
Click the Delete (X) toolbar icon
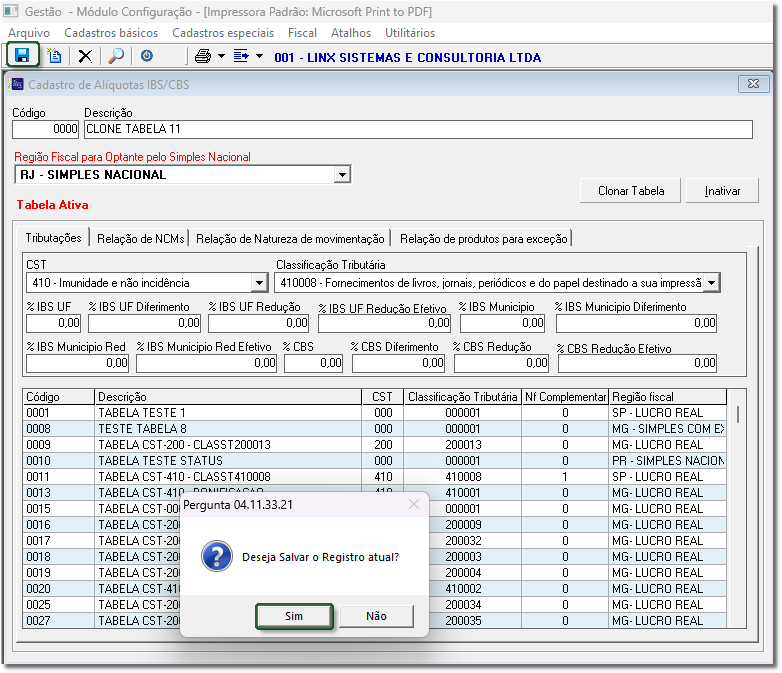coord(85,56)
